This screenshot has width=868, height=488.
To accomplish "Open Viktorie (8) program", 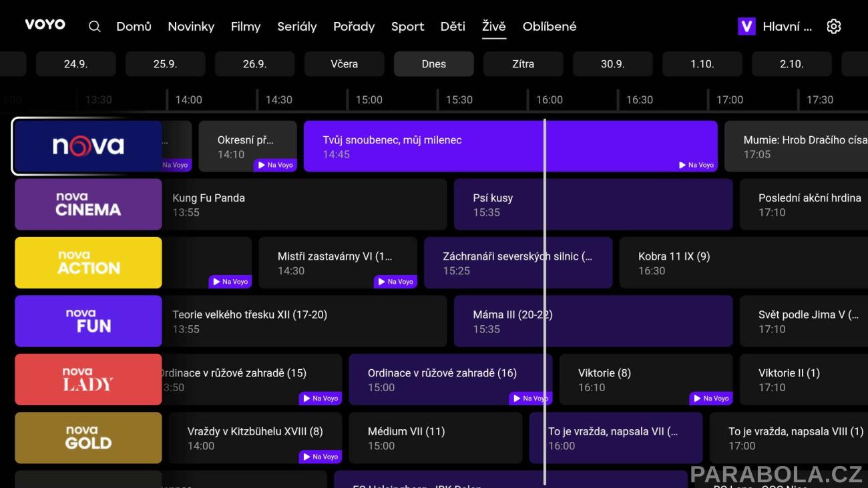I will (646, 380).
